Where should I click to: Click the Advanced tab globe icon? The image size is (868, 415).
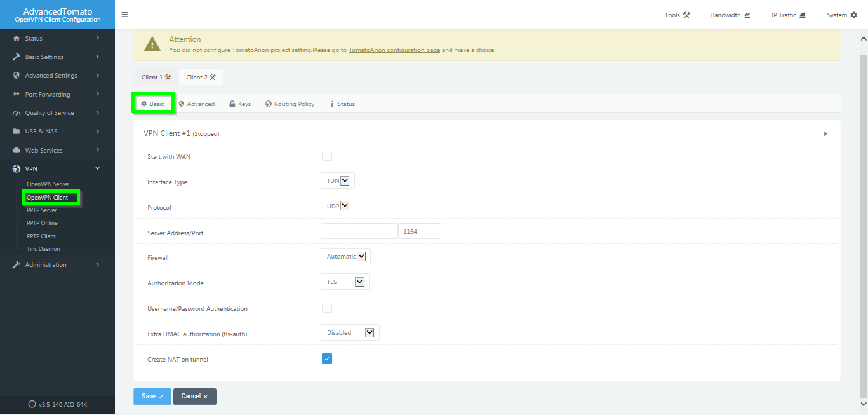182,104
